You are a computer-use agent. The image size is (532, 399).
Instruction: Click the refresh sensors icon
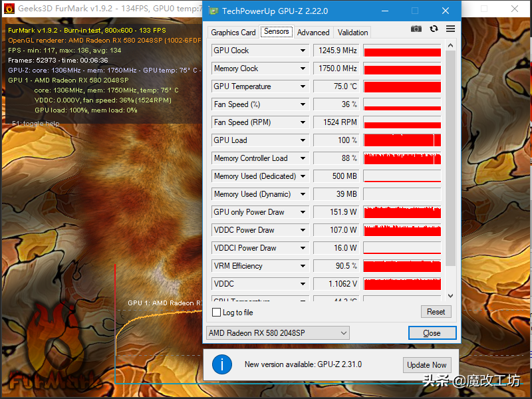434,29
